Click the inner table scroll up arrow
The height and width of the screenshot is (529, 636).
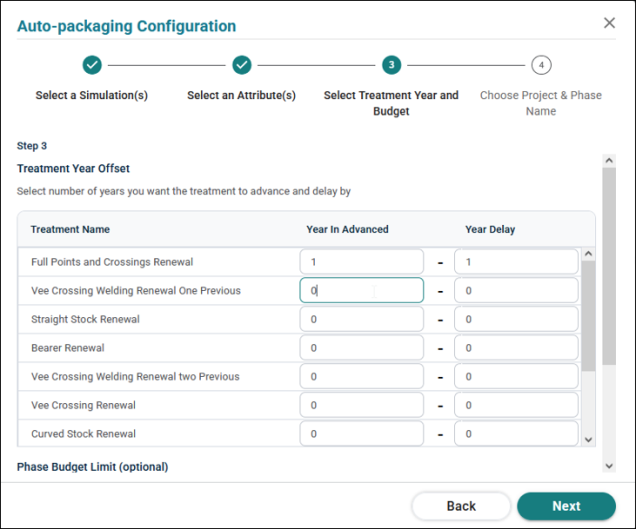tap(589, 254)
